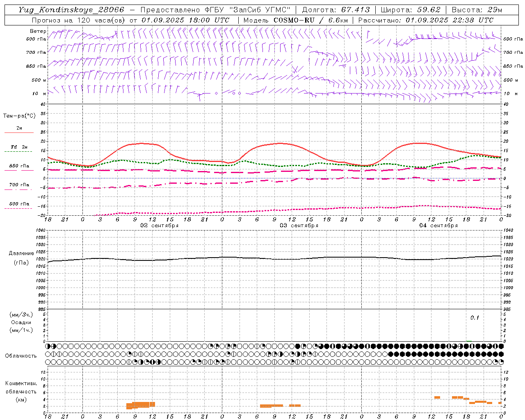This screenshot has width=525, height=420.
Task: Click the Широта: 59.62 value
Action: (x=411, y=10)
